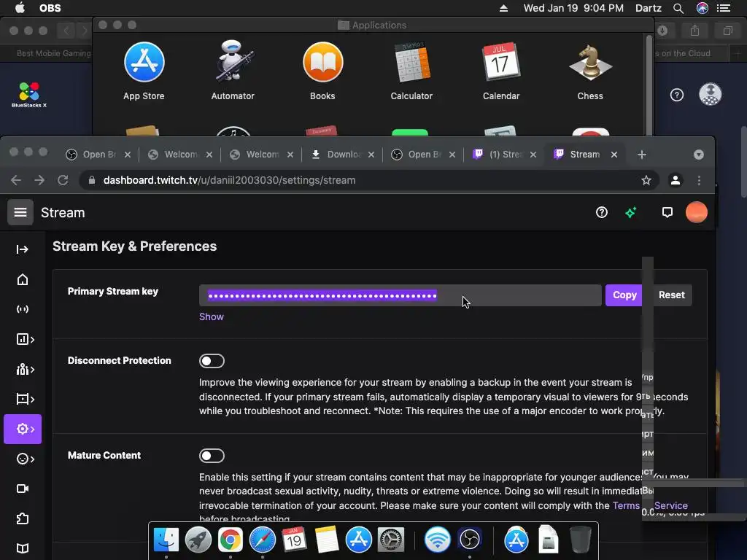Reload the Twitch dashboard page
747x560 pixels.
63,180
